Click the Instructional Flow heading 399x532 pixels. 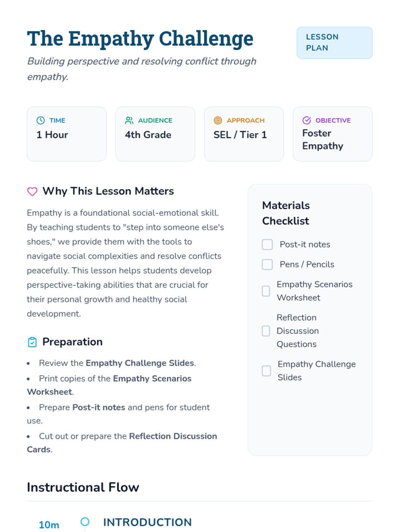click(83, 487)
